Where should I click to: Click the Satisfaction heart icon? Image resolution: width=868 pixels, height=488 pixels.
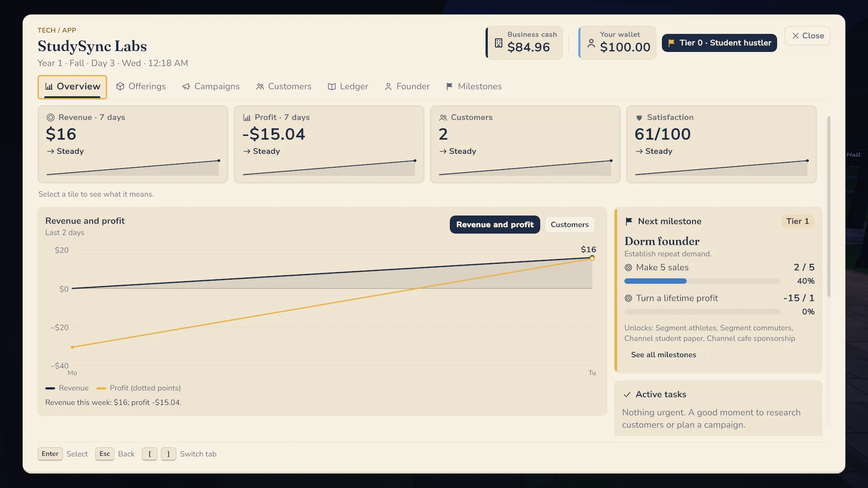pos(639,118)
